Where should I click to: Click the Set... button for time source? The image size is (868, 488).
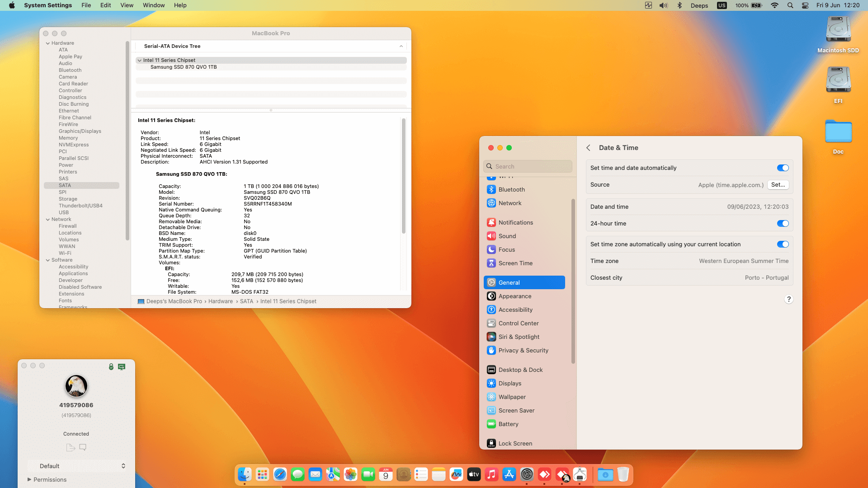click(778, 185)
